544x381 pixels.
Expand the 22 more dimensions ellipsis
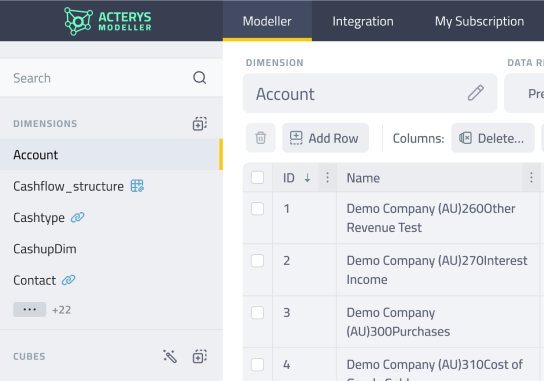pyautogui.click(x=29, y=309)
